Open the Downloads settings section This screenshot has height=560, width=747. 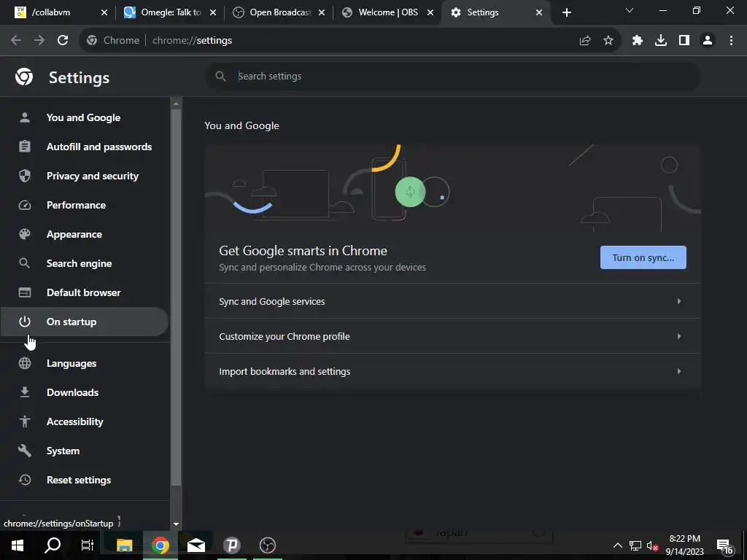pos(84,392)
